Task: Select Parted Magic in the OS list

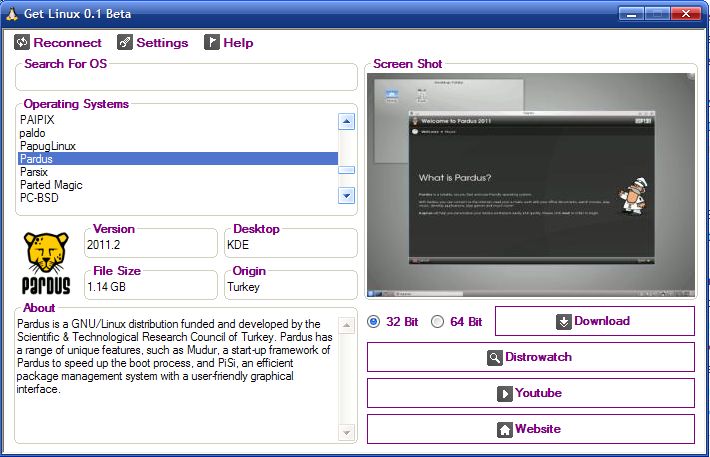Action: pyautogui.click(x=178, y=185)
